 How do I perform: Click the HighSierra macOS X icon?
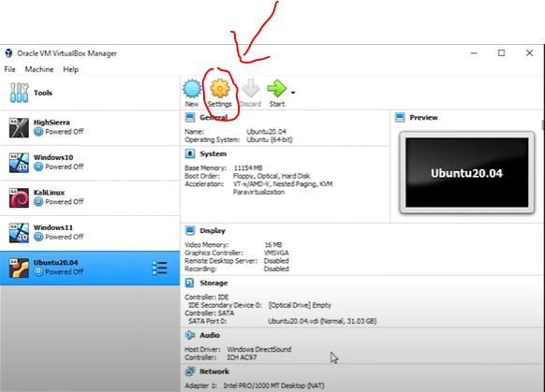pyautogui.click(x=19, y=128)
